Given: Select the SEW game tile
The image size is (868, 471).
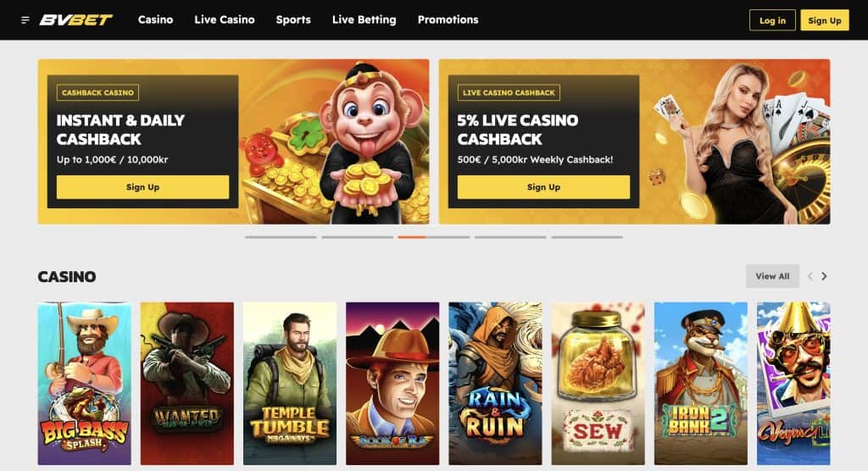Looking at the screenshot, I should (x=598, y=383).
